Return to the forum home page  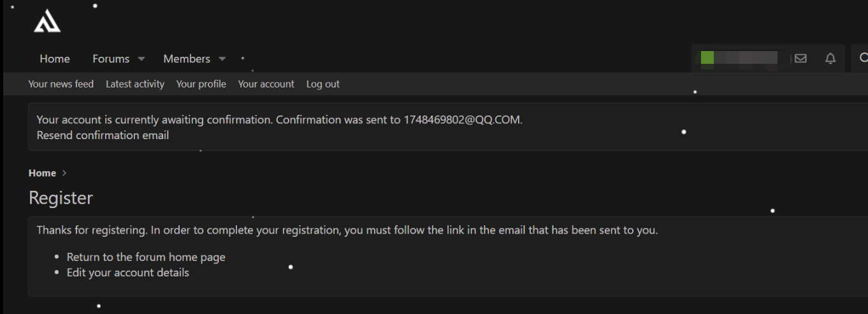(146, 257)
